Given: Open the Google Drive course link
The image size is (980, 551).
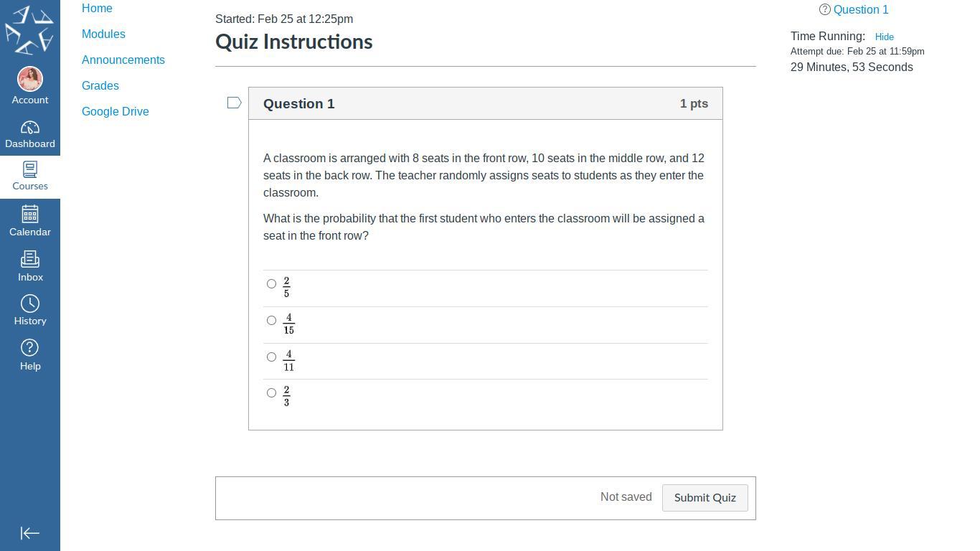Looking at the screenshot, I should [x=116, y=112].
